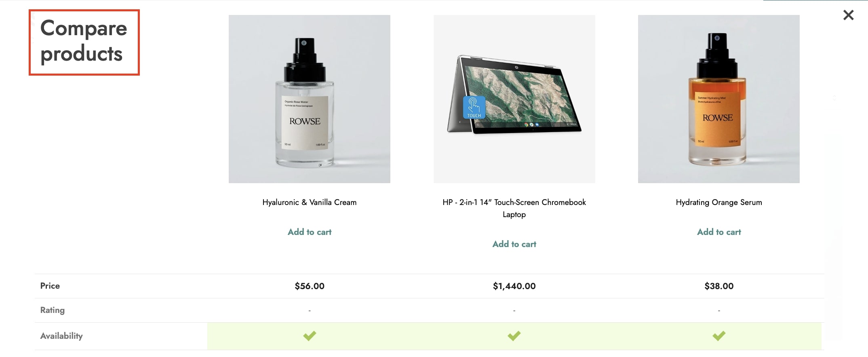Add Hyaluronic & Vanilla Cream to cart
868x357 pixels.
[x=310, y=232]
